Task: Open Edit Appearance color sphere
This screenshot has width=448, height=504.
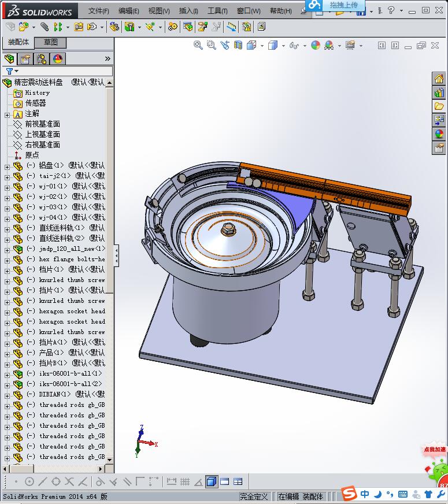Action: pyautogui.click(x=316, y=45)
